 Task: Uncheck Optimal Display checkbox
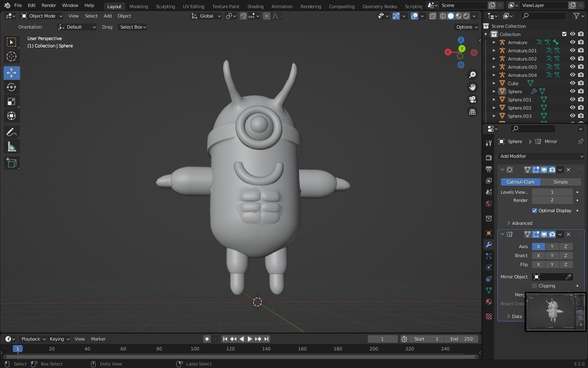pos(535,211)
